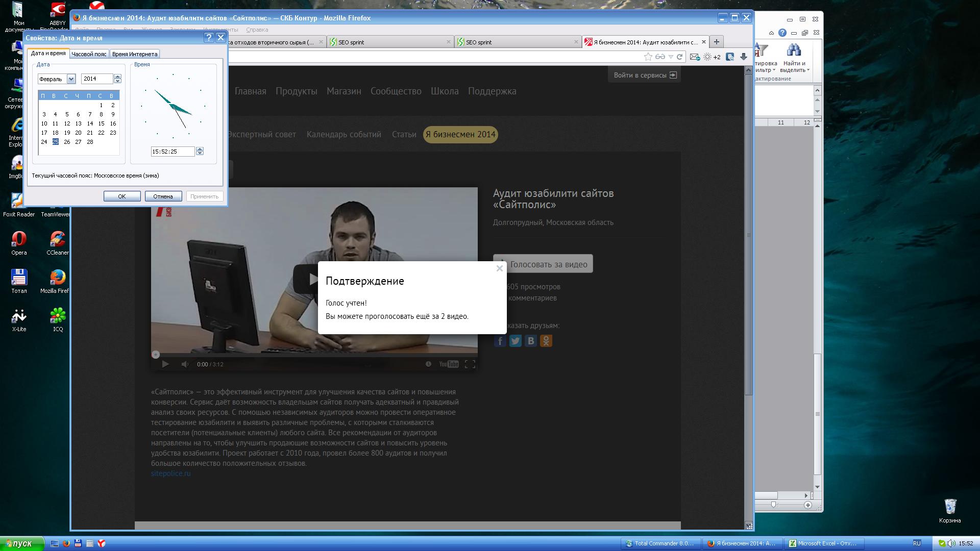Open the watch later clock icon on the player
This screenshot has height=551, width=980.
tap(428, 364)
